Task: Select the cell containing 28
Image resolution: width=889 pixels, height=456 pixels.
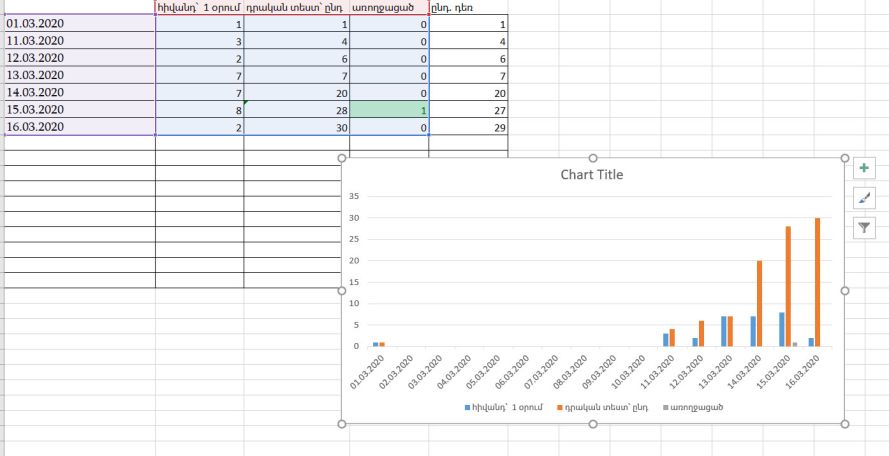Action: pyautogui.click(x=297, y=110)
